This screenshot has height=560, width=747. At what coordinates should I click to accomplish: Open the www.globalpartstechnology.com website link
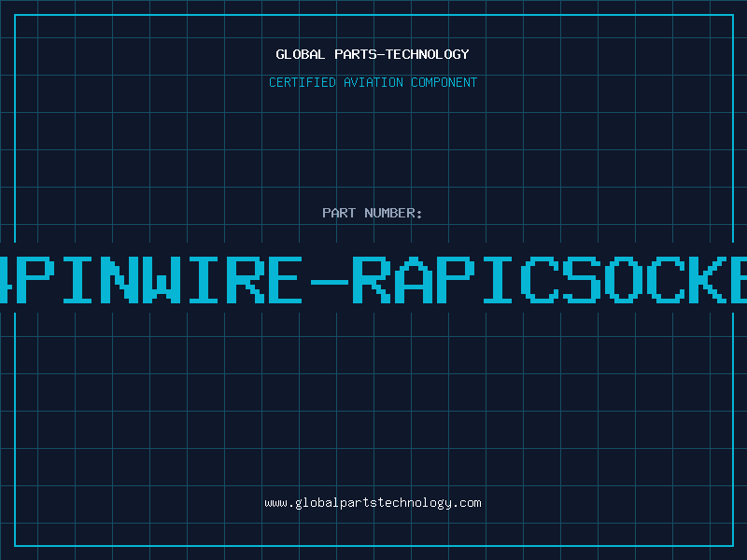(373, 503)
